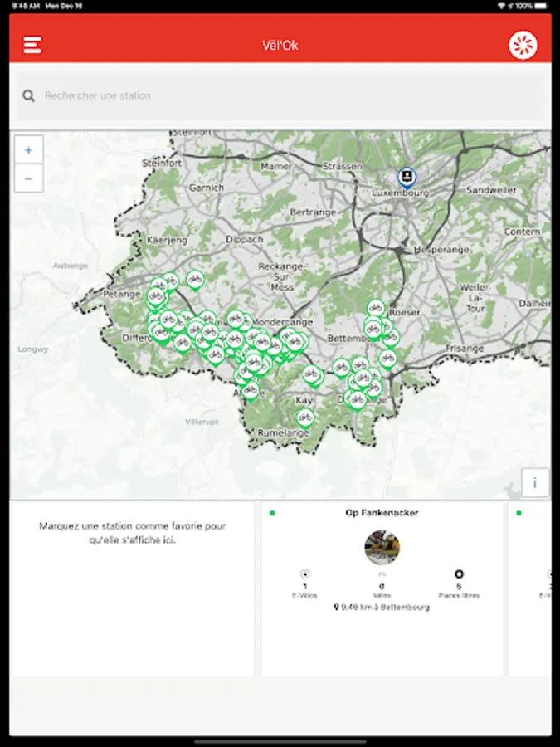Open the partially visible next station card
560x747 pixels.
coord(529,588)
